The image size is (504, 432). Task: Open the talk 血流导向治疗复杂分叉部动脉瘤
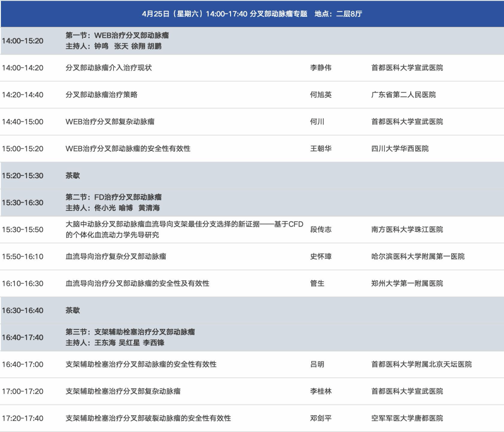116,257
